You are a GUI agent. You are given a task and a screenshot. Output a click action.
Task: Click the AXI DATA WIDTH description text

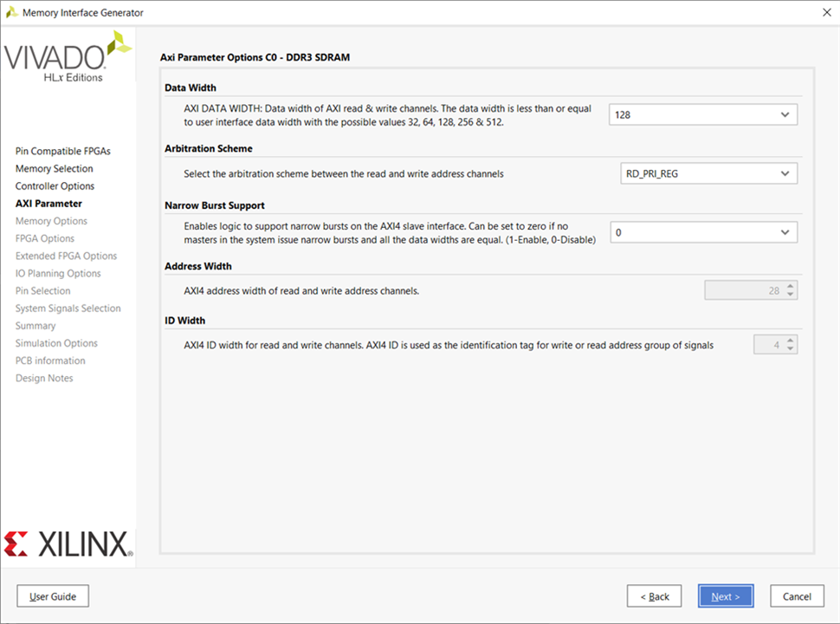pyautogui.click(x=387, y=115)
